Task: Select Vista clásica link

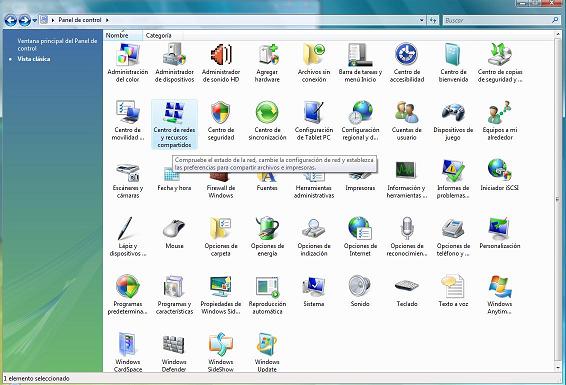Action: pos(34,59)
